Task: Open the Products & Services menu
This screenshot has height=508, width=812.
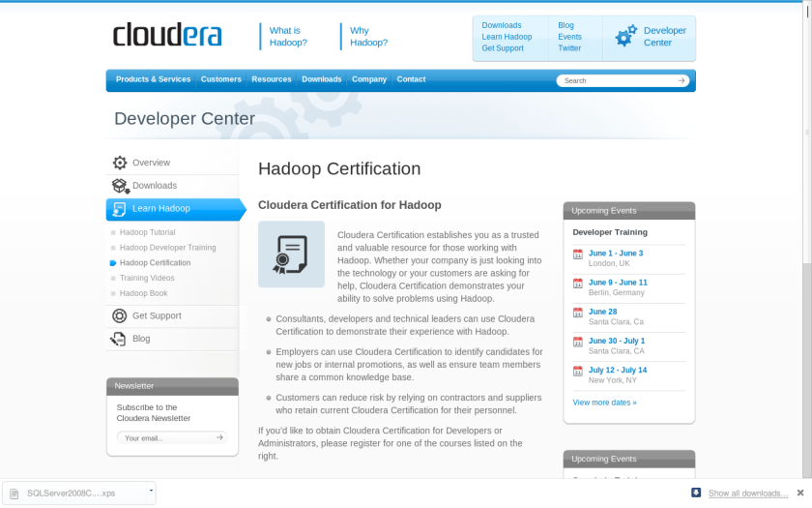Action: coord(153,79)
